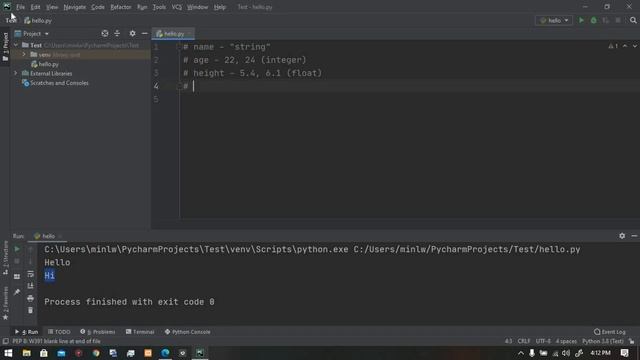Click the Print icon in Run panel
640x360 pixels.
click(x=30, y=298)
